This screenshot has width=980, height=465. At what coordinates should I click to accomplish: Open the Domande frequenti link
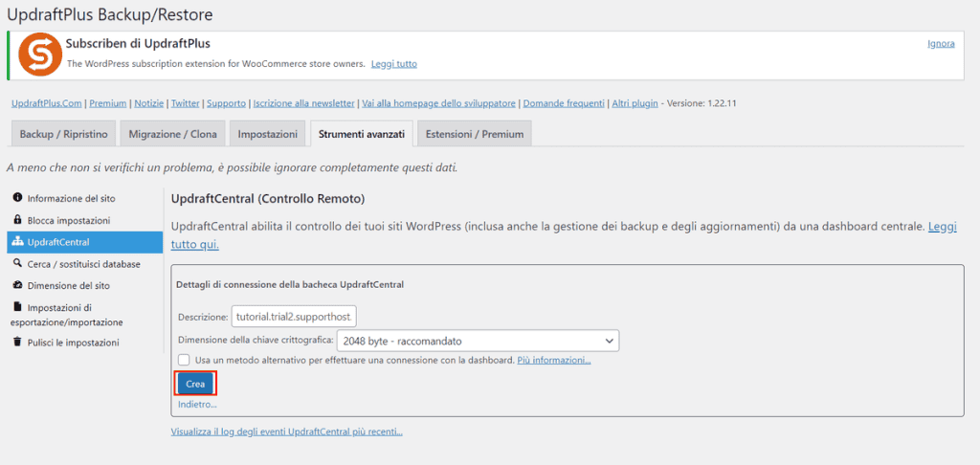[x=564, y=103]
